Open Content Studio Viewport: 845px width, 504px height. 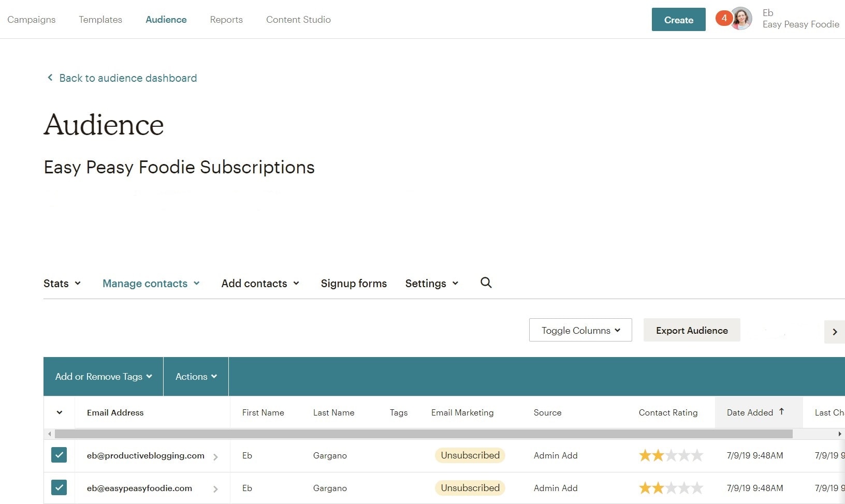click(298, 20)
